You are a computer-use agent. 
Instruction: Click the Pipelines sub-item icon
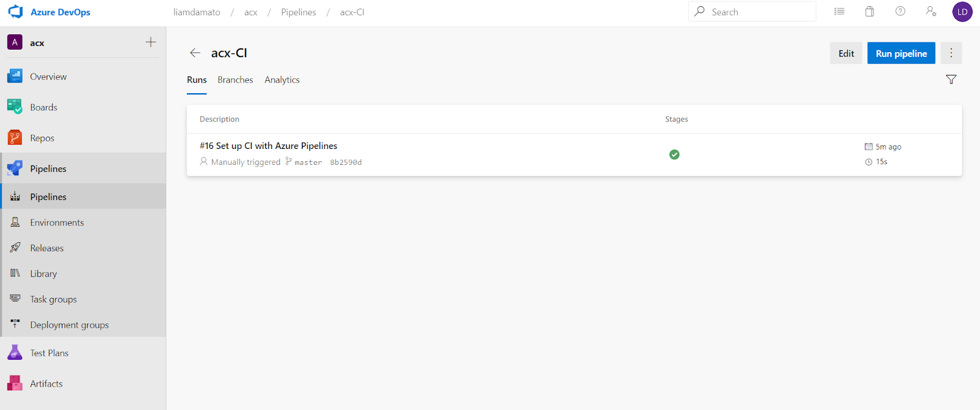(x=15, y=196)
